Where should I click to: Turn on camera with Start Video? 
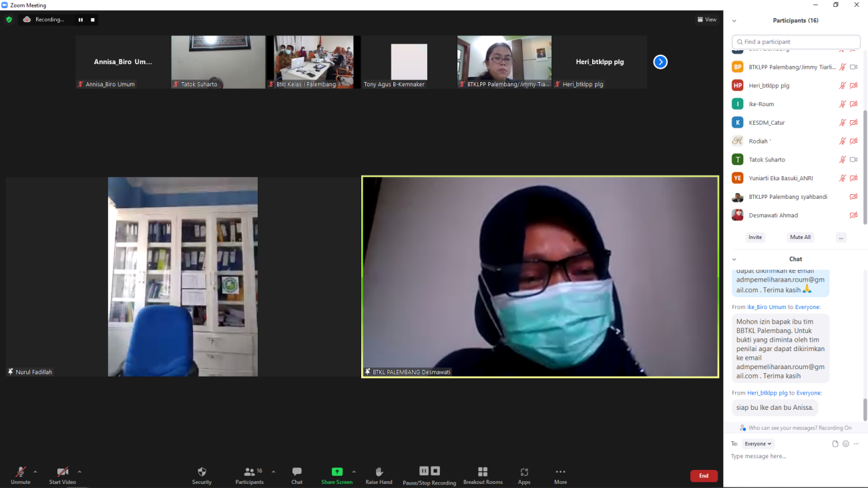[62, 472]
